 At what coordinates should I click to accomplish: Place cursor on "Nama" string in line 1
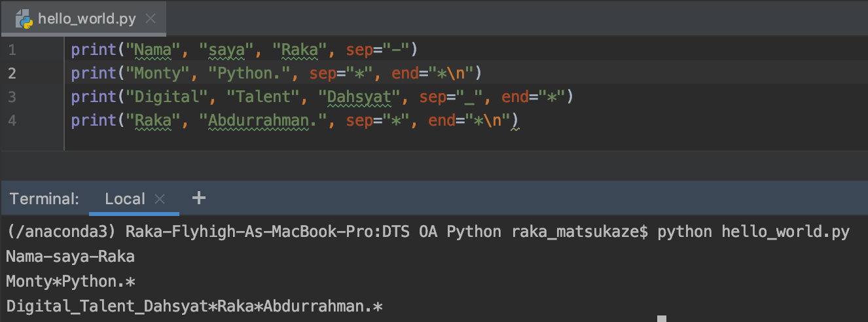coord(154,49)
